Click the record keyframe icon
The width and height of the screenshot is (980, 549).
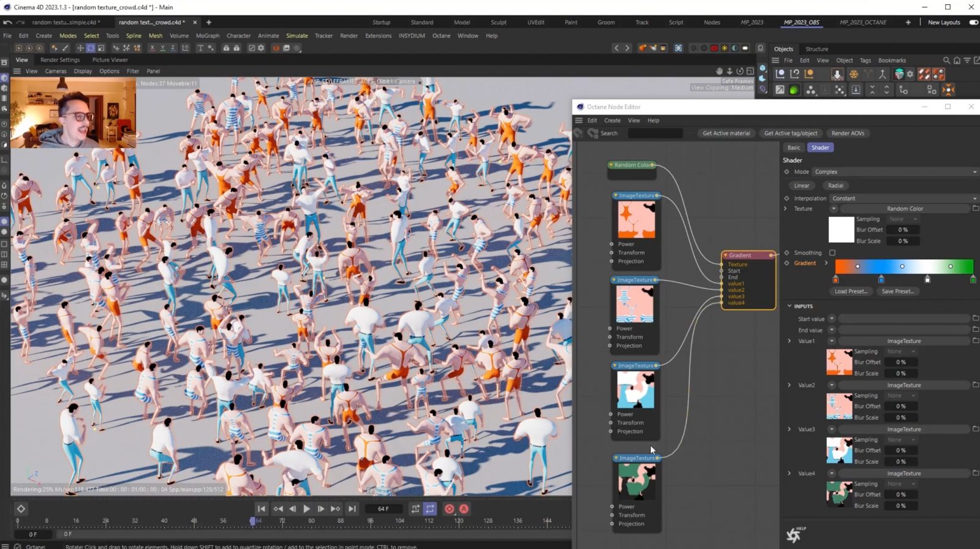[450, 509]
